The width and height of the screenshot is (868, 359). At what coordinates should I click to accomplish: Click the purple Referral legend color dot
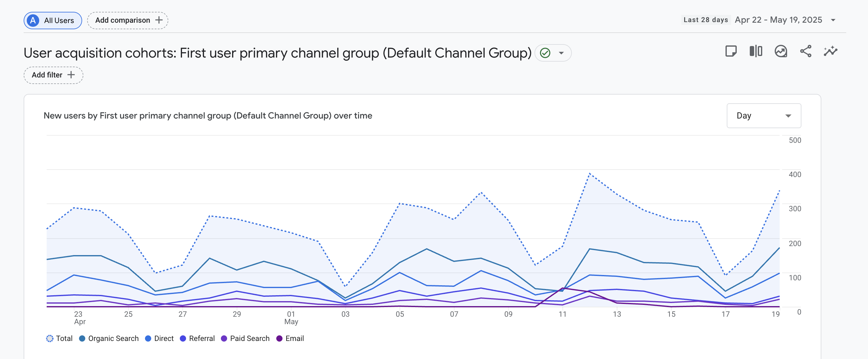184,338
